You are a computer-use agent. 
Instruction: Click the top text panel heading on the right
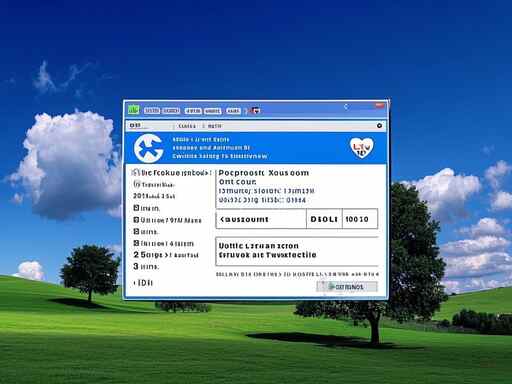click(263, 173)
